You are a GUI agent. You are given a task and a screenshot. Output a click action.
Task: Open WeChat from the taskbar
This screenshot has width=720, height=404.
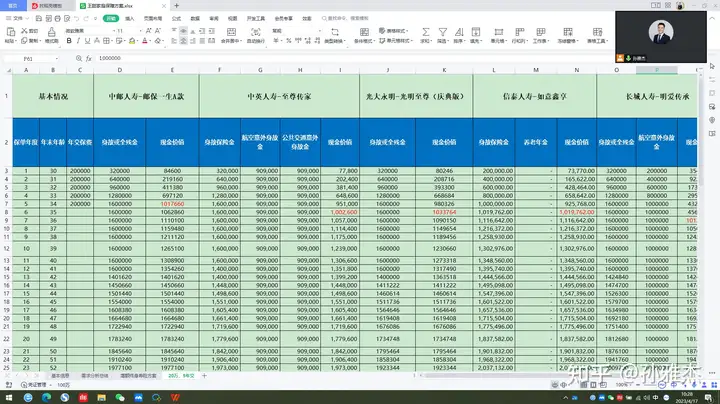120,398
